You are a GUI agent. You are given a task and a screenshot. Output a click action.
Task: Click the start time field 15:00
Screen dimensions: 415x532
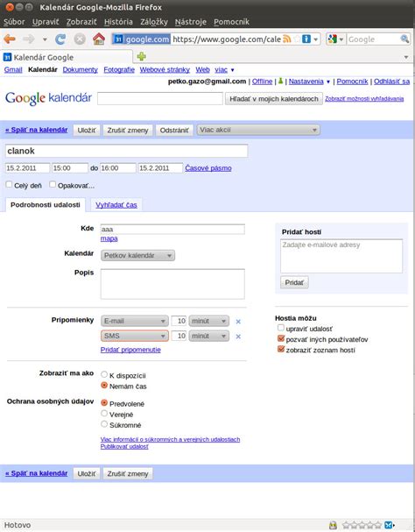click(x=70, y=168)
